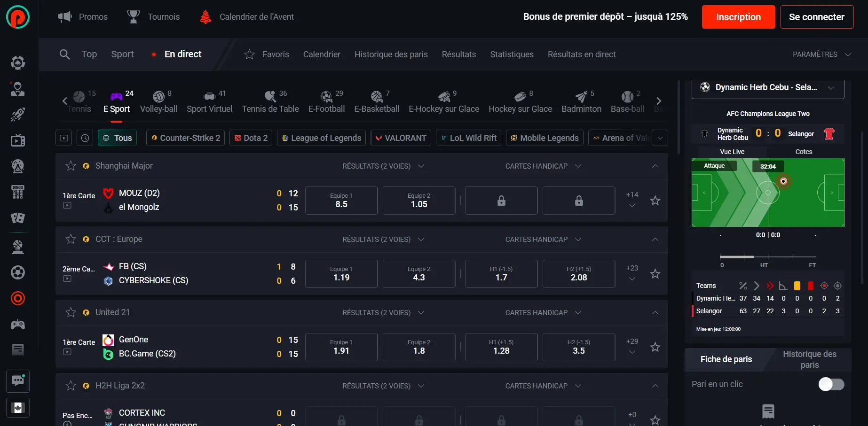Open the rocket sidebar icon
868x426 pixels.
pyautogui.click(x=18, y=115)
